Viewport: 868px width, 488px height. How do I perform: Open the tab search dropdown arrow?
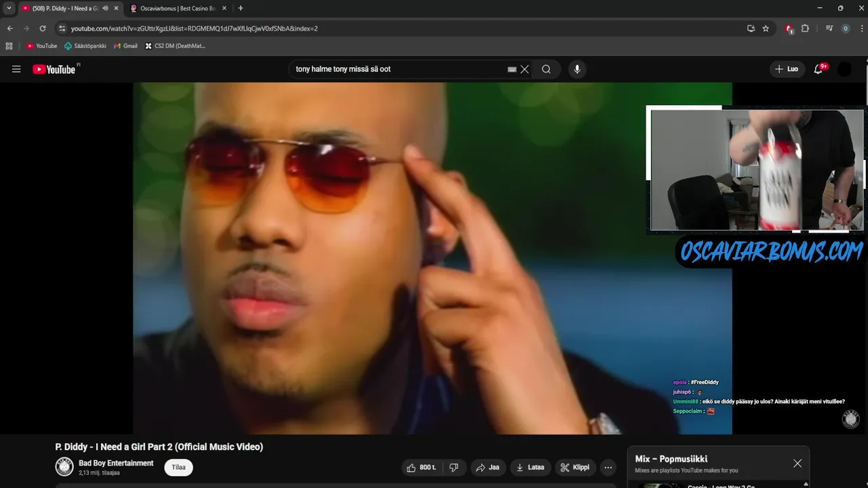[x=9, y=8]
